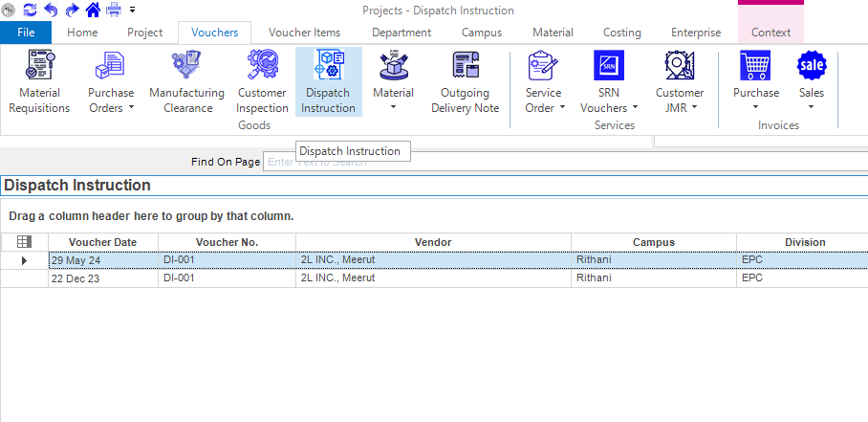Screen dimensions: 868x422
Task: Open Manufacturing Clearance vouchers
Action: coord(186,82)
